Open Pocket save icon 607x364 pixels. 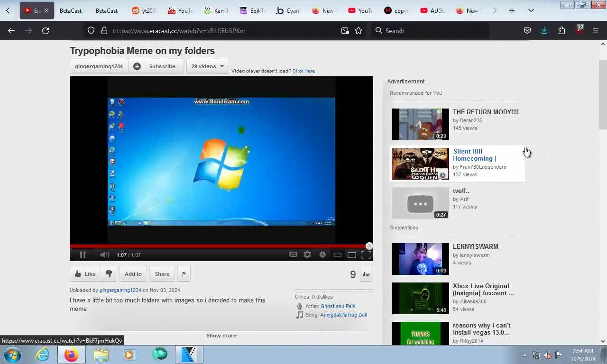tap(527, 30)
